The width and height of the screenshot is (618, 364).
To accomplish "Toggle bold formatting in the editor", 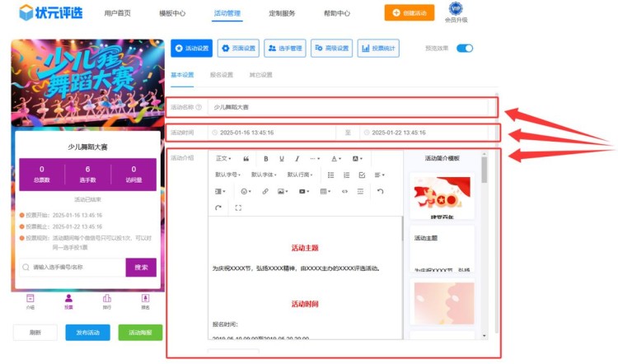I will [266, 158].
